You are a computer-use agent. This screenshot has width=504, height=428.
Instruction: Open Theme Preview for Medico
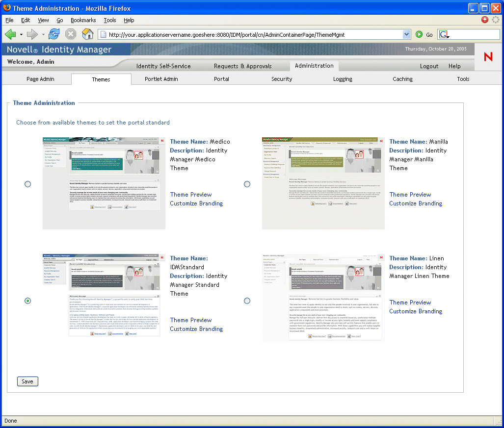pyautogui.click(x=191, y=195)
